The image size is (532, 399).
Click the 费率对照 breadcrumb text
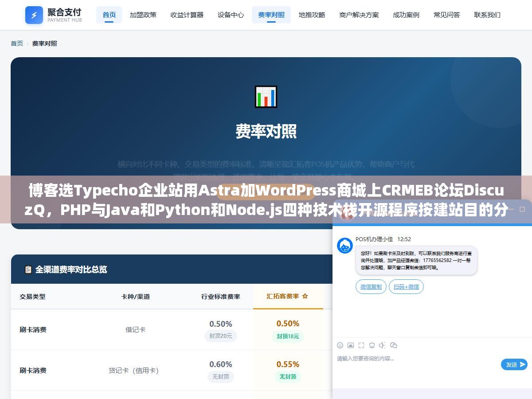click(x=44, y=43)
